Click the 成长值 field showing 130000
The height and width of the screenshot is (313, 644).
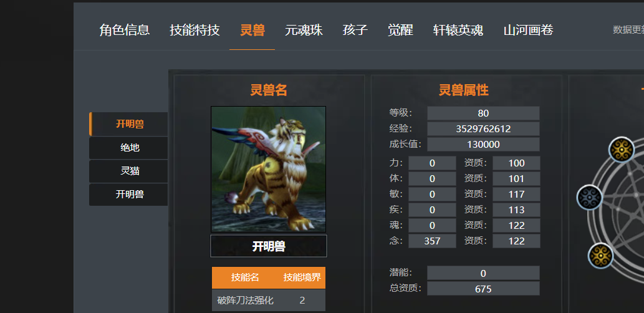483,144
